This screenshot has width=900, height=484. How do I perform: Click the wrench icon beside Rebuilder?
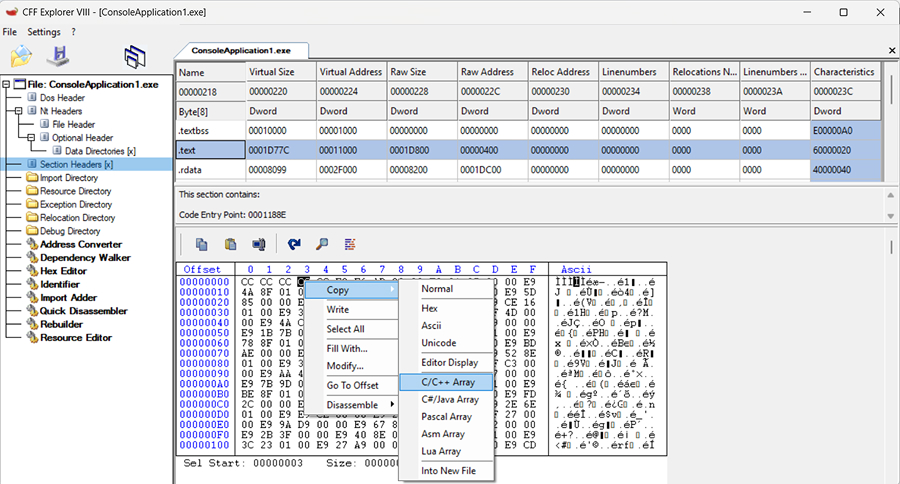pyautogui.click(x=32, y=324)
